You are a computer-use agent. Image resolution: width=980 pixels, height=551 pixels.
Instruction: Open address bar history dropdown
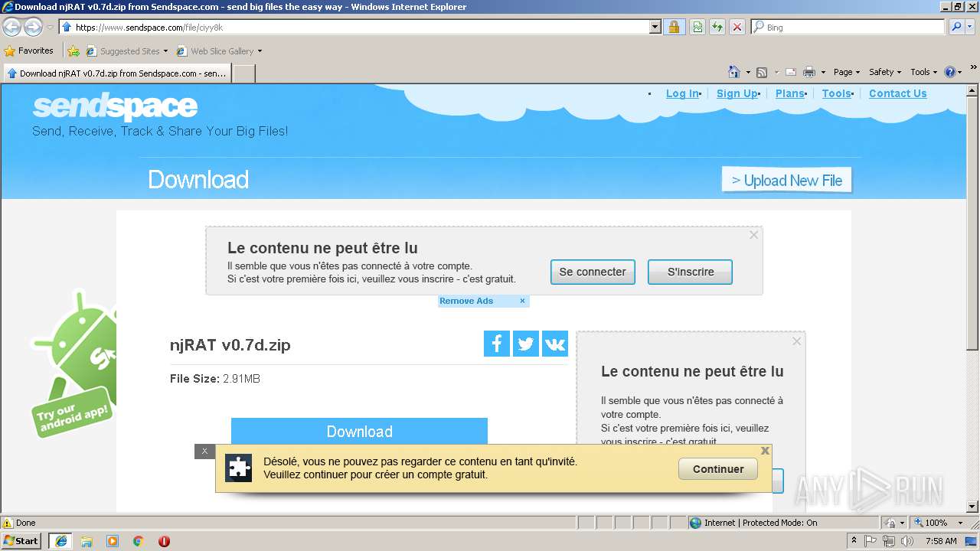(x=655, y=27)
